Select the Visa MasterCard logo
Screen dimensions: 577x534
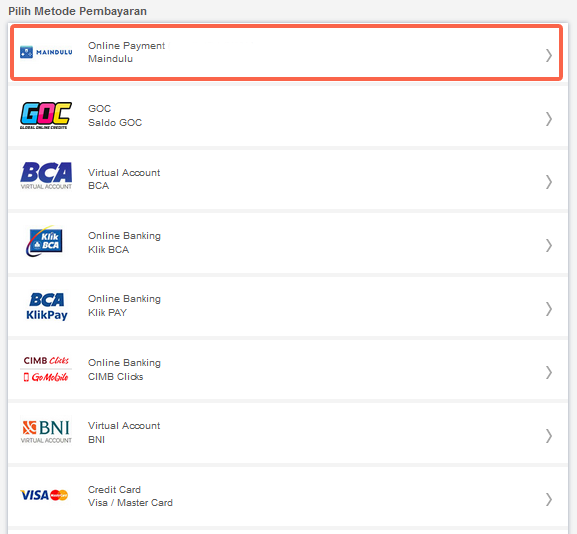(44, 495)
